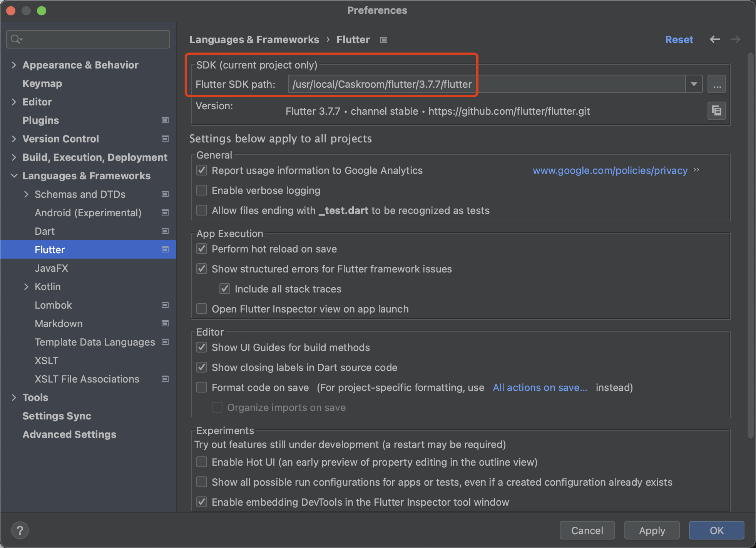This screenshot has height=548, width=756.
Task: Open the help question mark button
Action: tap(20, 530)
